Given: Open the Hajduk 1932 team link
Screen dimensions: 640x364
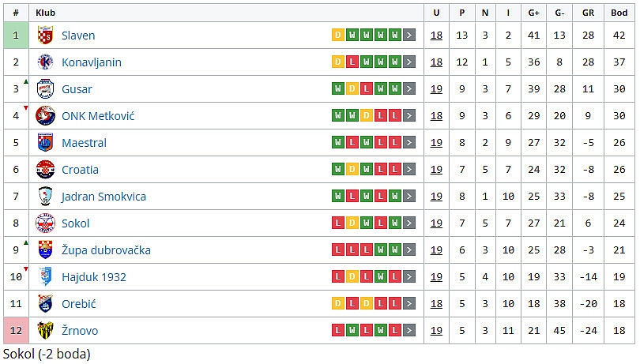Looking at the screenshot, I should click(94, 277).
